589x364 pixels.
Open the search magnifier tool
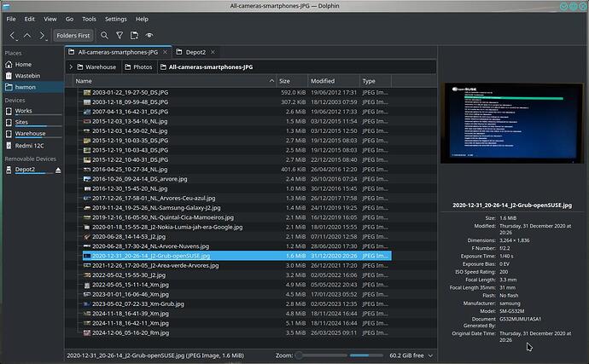tap(104, 36)
